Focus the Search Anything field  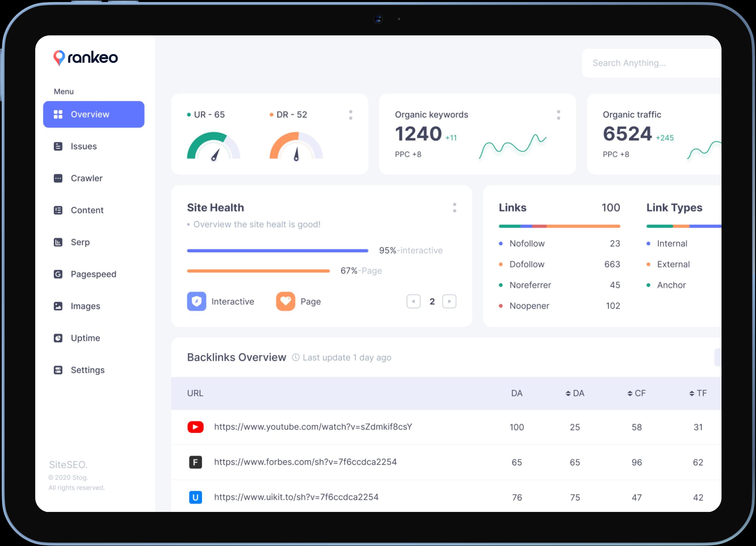click(x=650, y=63)
